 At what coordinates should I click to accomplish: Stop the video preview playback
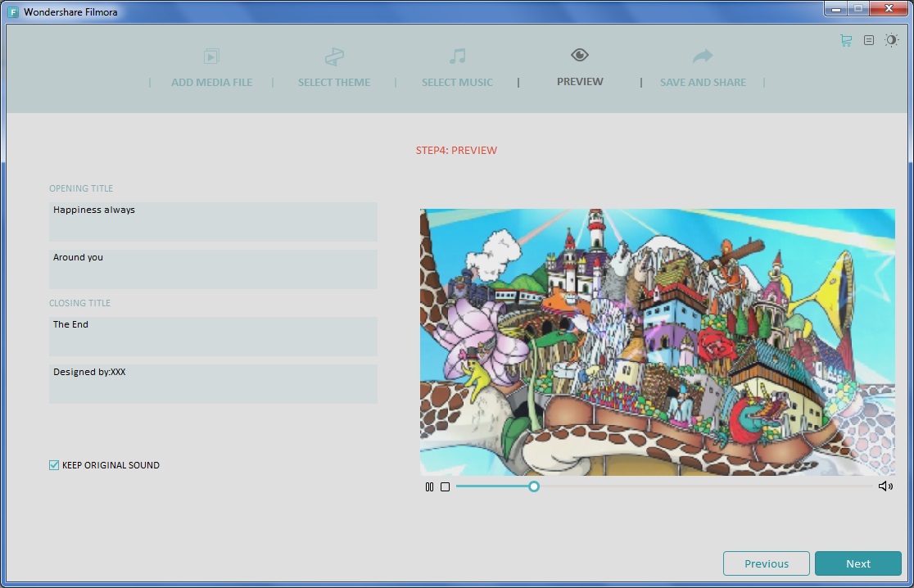tap(445, 486)
